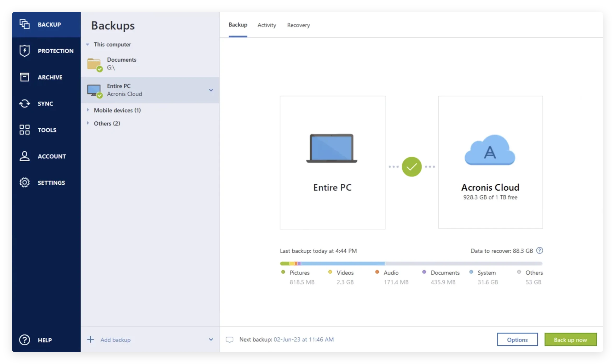Screen dimensions: 615x364
Task: Click the 'Next backup:' label text
Action: coord(256,339)
